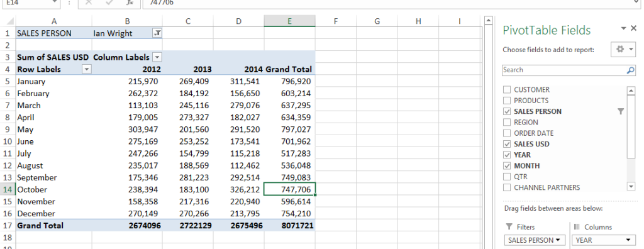644x249 pixels.
Task: Click the search magnifier icon in field list
Action: 630,70
